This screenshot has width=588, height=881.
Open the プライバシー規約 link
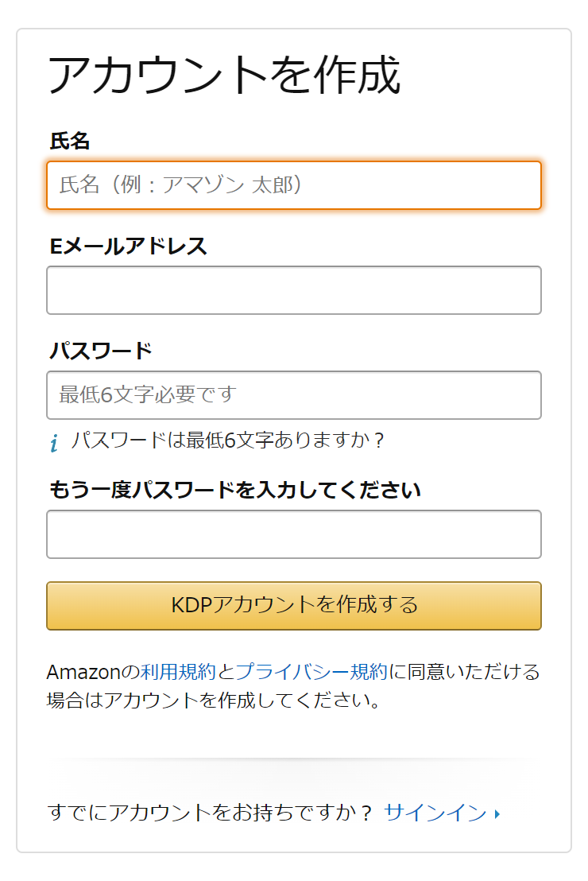pos(311,671)
